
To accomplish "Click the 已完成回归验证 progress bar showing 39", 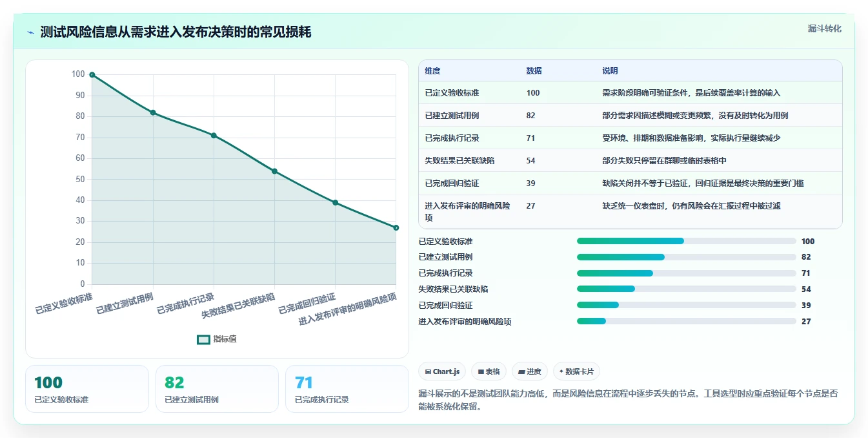I will pyautogui.click(x=687, y=305).
